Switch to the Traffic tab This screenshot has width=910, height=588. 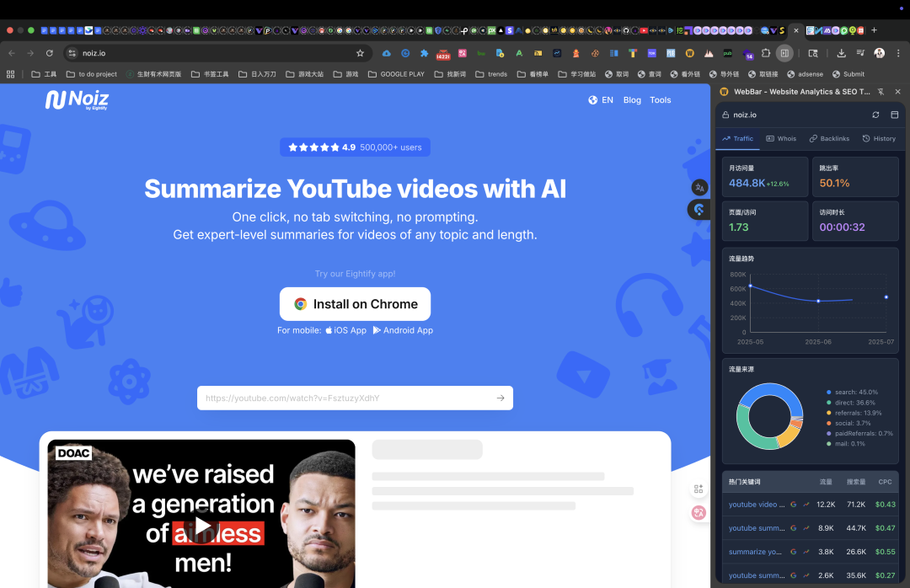coord(737,138)
